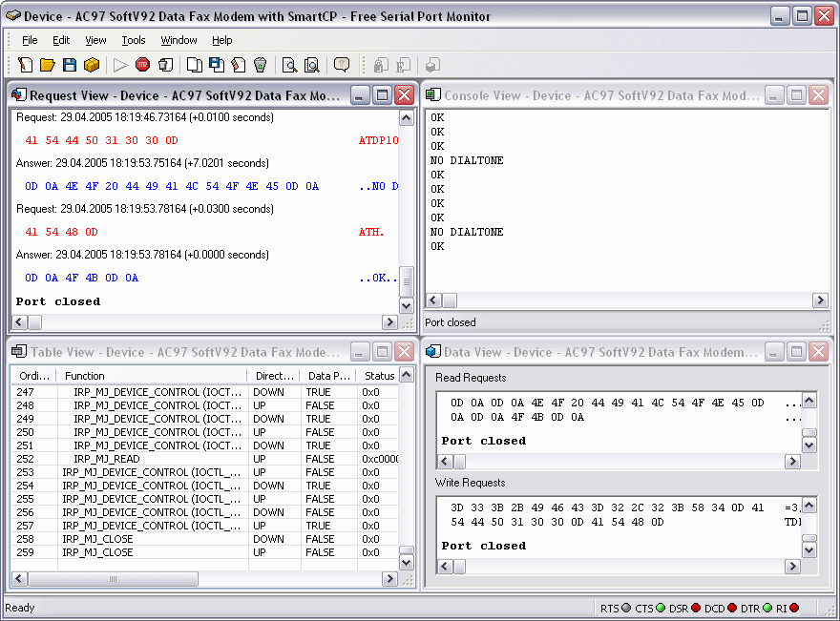The height and width of the screenshot is (621, 840).
Task: Click Port closed text in Request View
Action: 58,301
